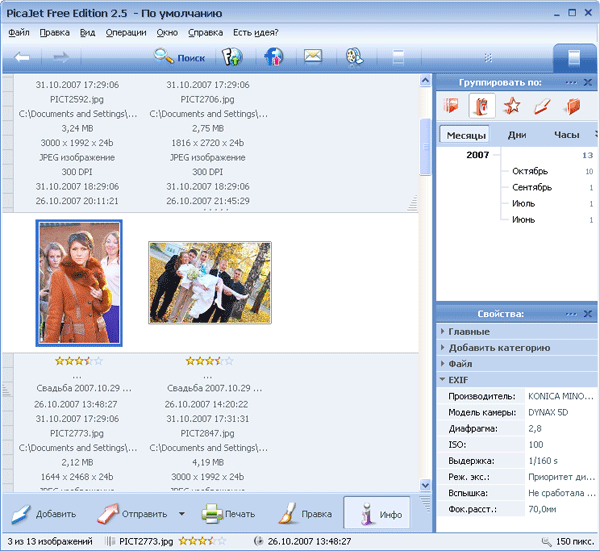
Task: Click the Facebook upload icon
Action: 274,57
